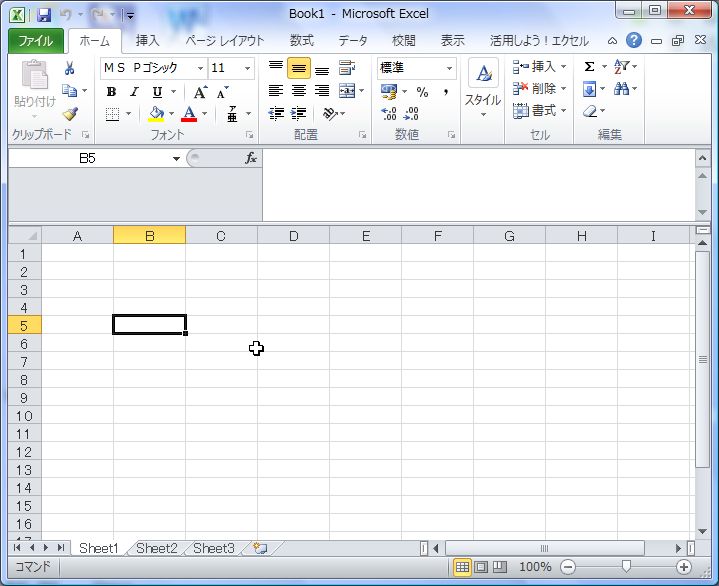
Task: Decrease decimal places icon
Action: [x=411, y=113]
